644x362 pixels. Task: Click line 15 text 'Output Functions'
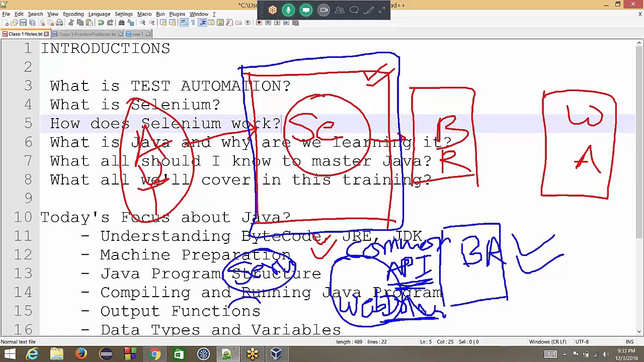[x=180, y=311]
